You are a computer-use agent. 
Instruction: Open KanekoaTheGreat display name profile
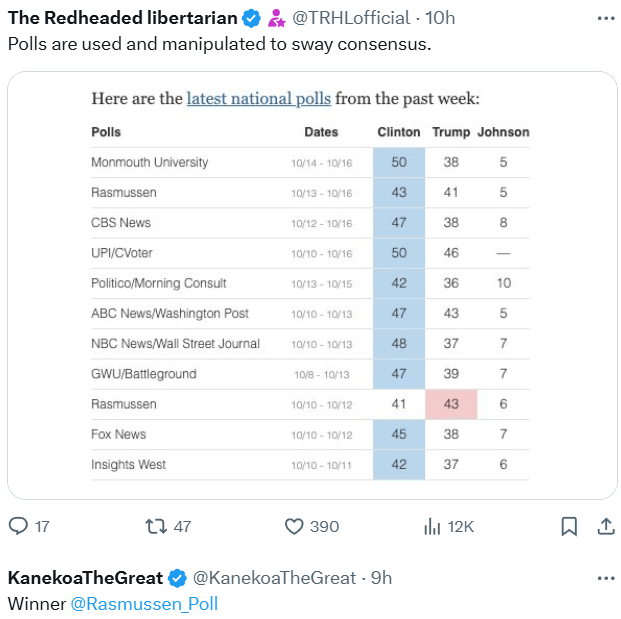85,578
